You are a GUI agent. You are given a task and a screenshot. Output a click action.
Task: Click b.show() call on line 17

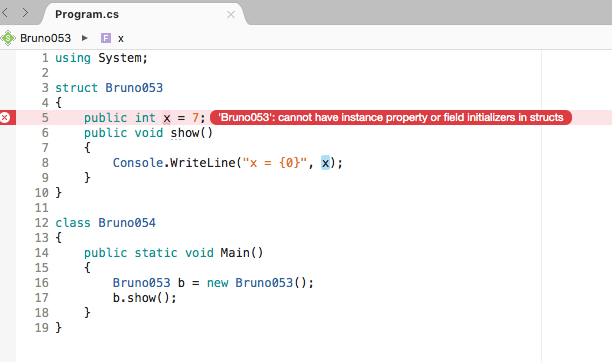click(144, 298)
